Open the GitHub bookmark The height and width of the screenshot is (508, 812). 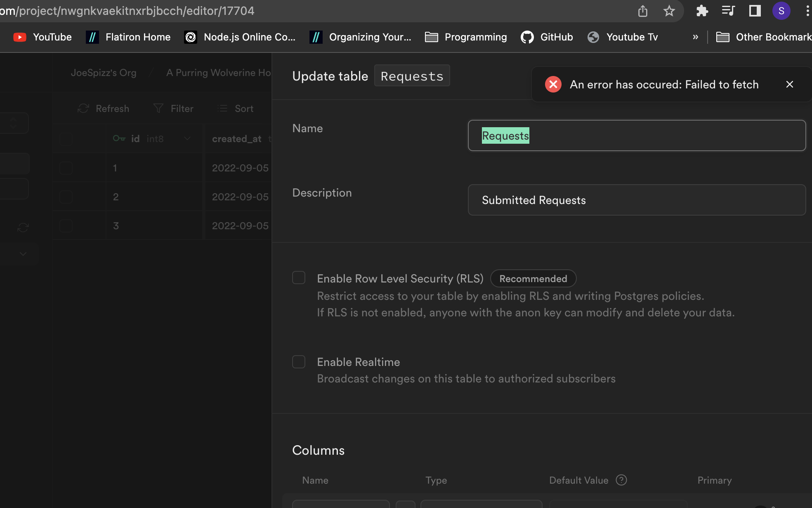pyautogui.click(x=546, y=37)
